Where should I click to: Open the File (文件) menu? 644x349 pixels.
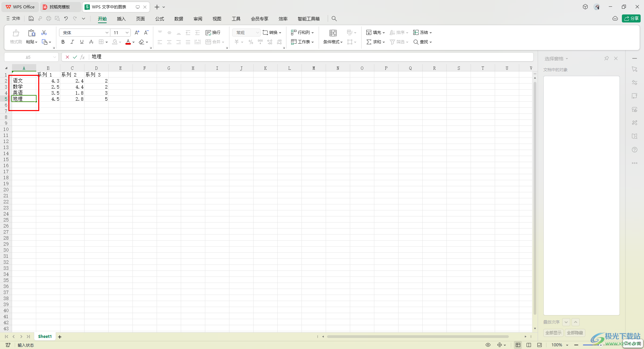click(x=13, y=18)
